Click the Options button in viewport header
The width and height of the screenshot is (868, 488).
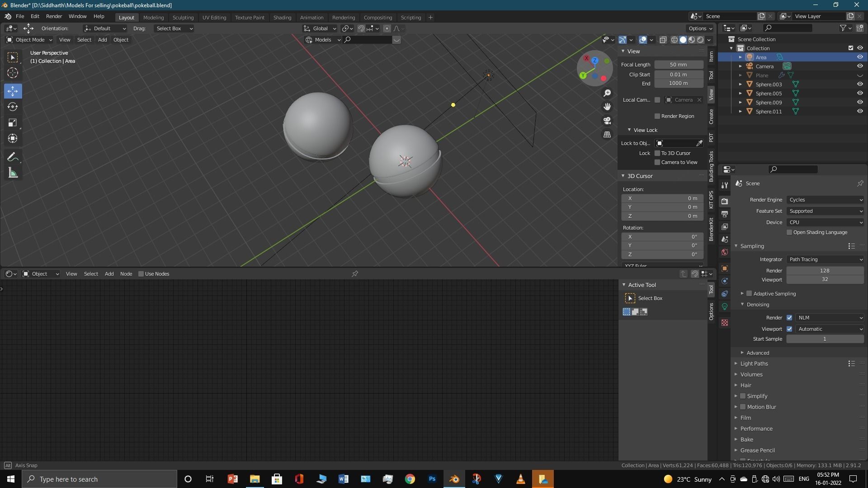point(700,28)
